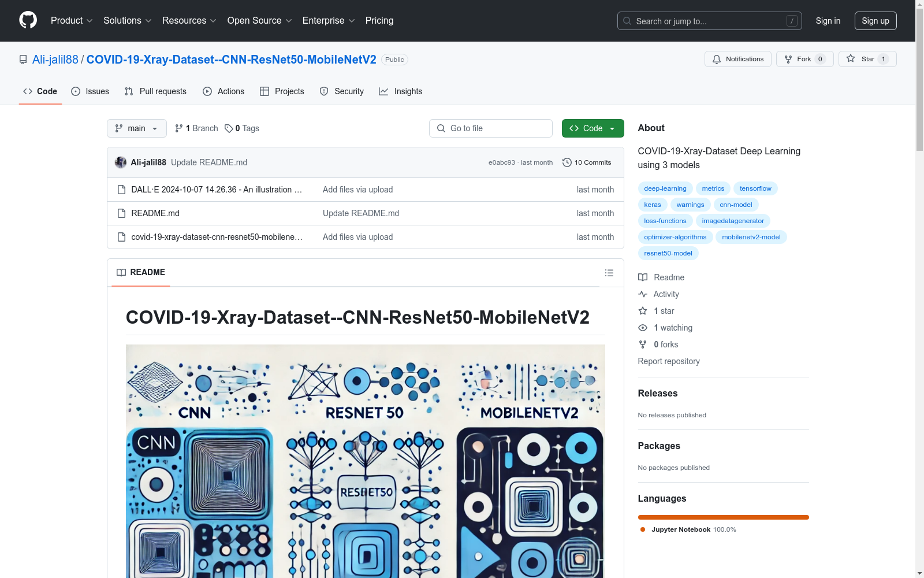Viewport: 924px width, 578px height.
Task: Click the Go to file field
Action: pyautogui.click(x=491, y=128)
